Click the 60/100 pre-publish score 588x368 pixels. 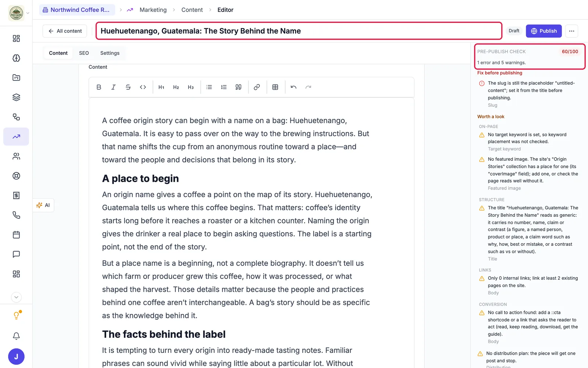570,52
